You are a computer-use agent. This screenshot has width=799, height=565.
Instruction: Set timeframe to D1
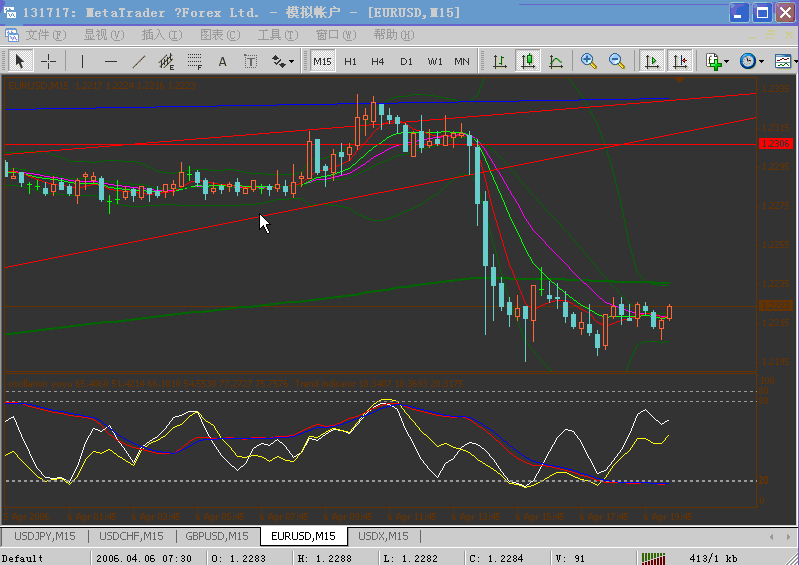(x=406, y=61)
